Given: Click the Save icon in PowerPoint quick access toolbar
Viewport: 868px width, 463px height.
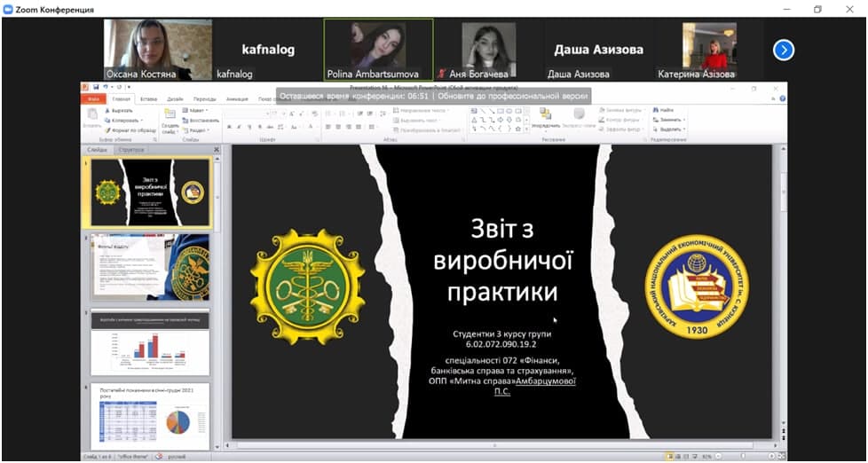Looking at the screenshot, I should point(96,87).
